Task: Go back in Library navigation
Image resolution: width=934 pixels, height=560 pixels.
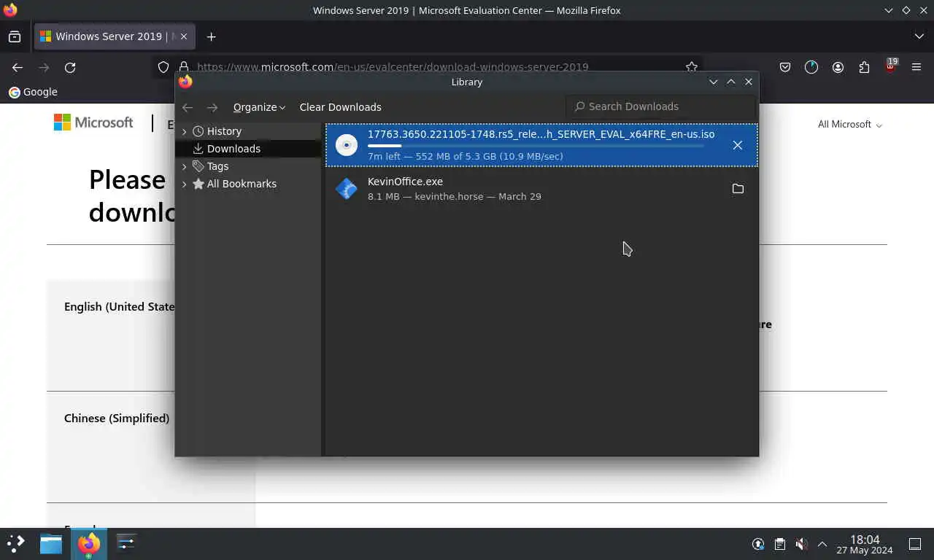Action: coord(188,107)
